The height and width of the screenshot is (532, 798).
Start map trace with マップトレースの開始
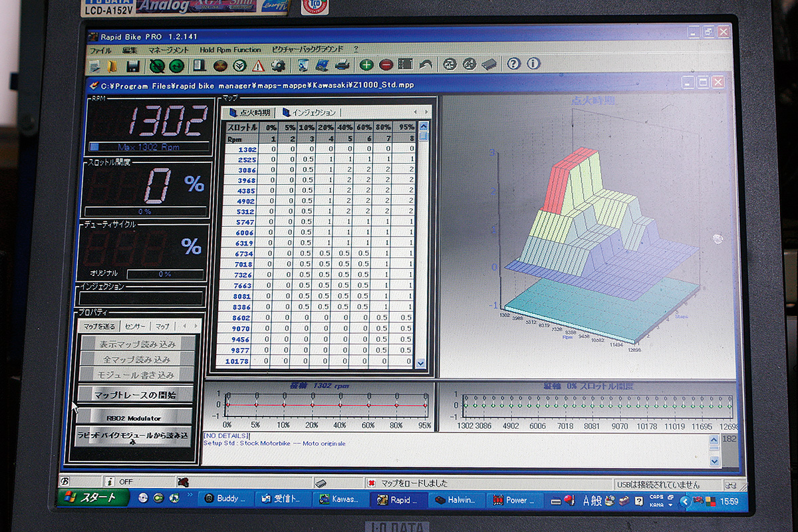point(134,395)
